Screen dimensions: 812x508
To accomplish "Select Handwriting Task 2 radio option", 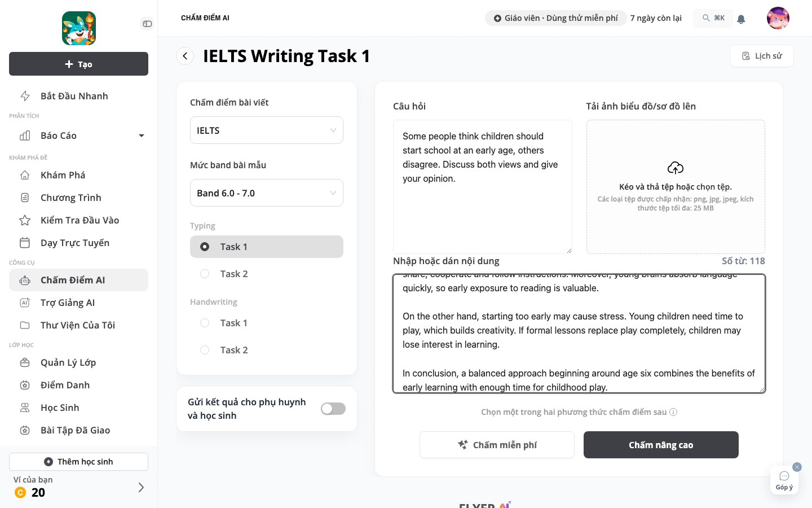I will coord(205,350).
